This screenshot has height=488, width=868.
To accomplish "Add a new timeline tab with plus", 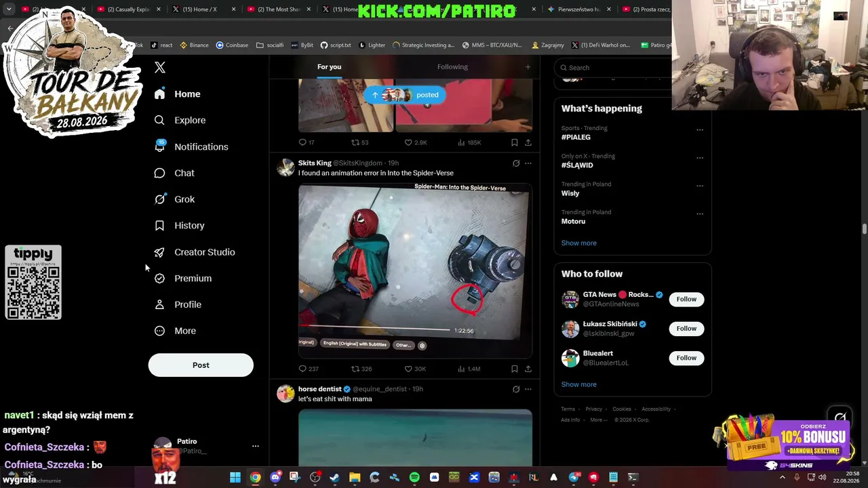I will click(528, 67).
